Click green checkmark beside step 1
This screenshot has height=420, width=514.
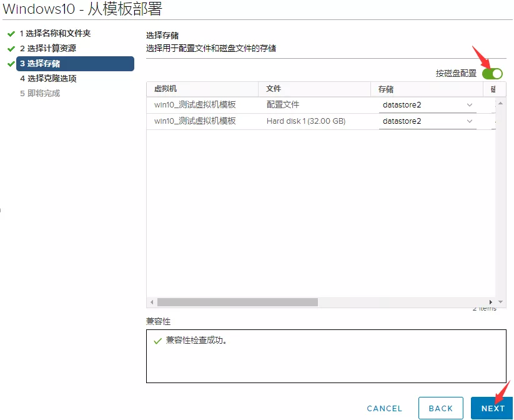tap(11, 34)
